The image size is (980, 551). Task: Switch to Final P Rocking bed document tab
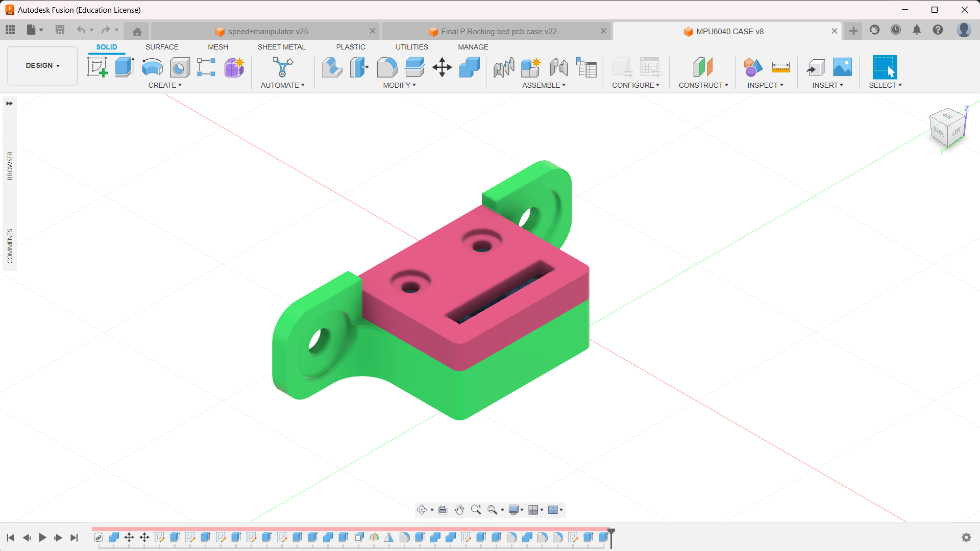pyautogui.click(x=498, y=32)
